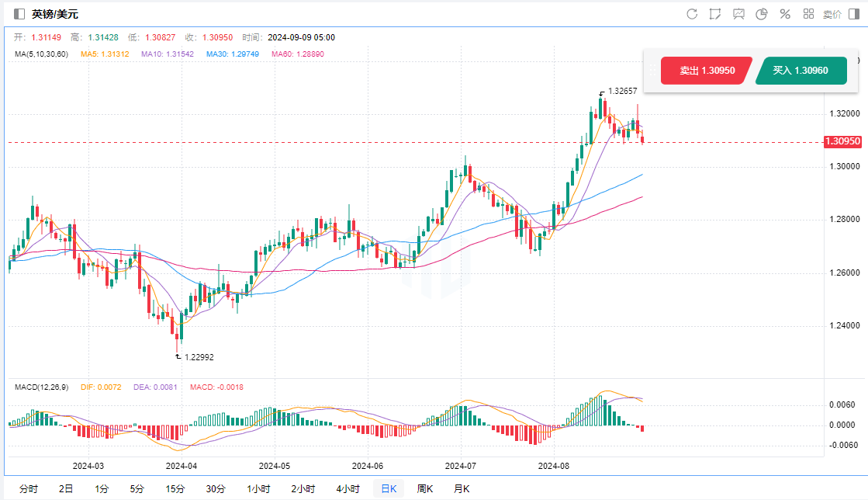Click the 1.32657 high price marker
Screen dimensions: 868x500
click(x=623, y=92)
